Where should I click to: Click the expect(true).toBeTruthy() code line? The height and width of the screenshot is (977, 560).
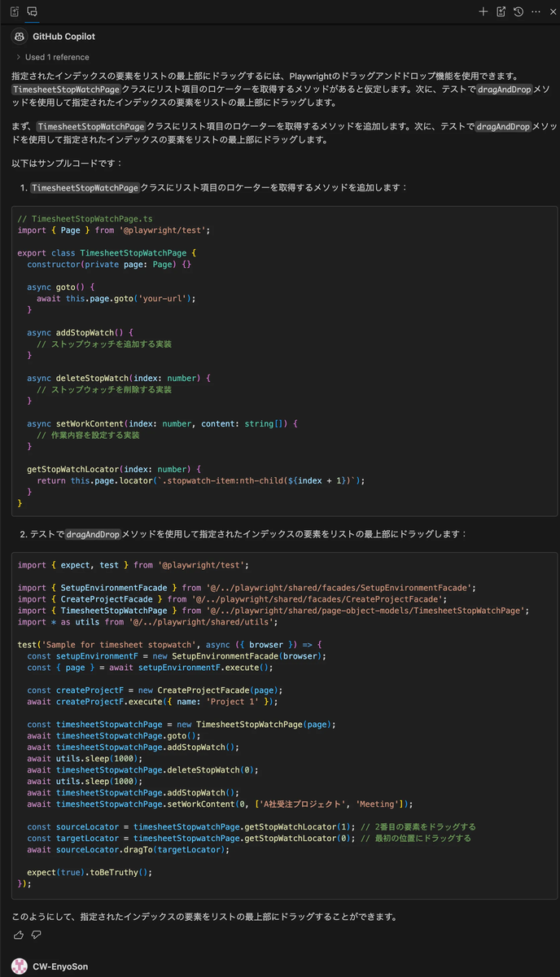(x=90, y=872)
